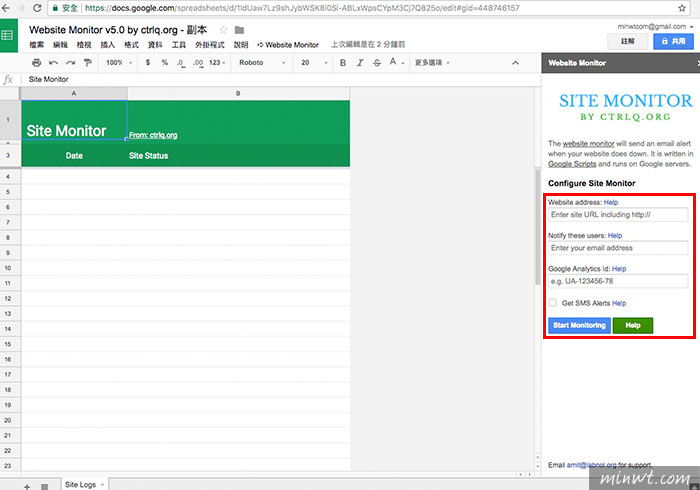Image resolution: width=700 pixels, height=490 pixels.
Task: Open the minwtcom@gmail.com account dropdown
Action: [x=655, y=27]
